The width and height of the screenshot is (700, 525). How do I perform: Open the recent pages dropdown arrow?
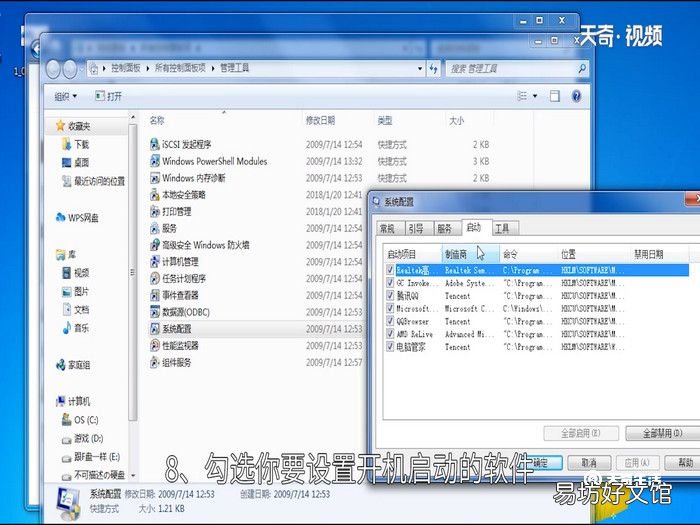(x=82, y=69)
